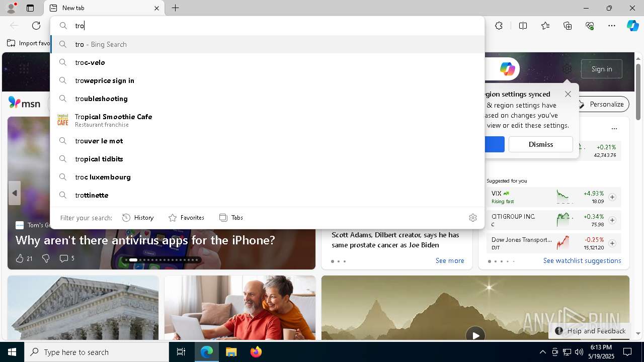Click the Edge profile avatar icon
Viewport: 644px width, 362px height.
click(11, 8)
